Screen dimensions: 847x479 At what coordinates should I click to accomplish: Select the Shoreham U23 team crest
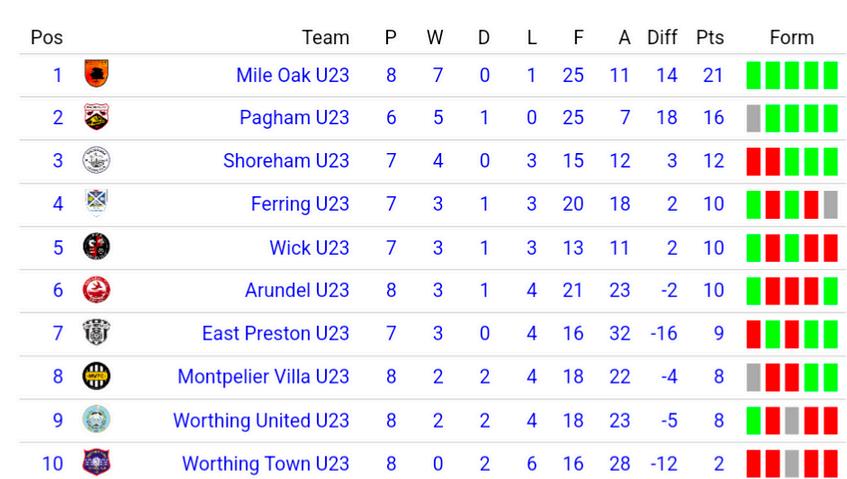pos(96,160)
